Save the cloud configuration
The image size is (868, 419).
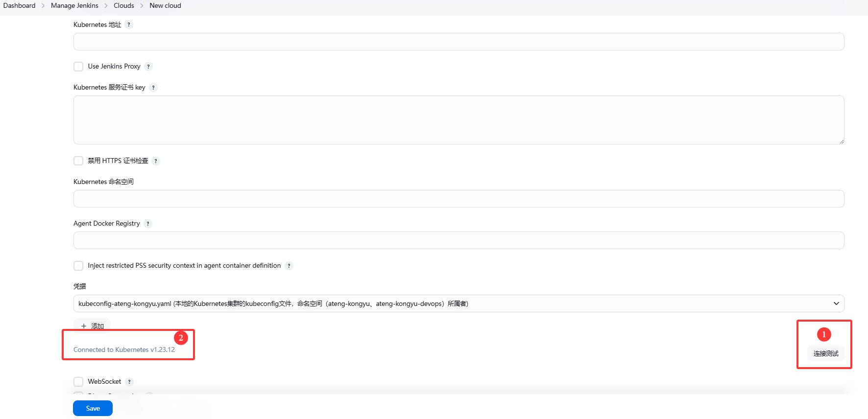93,408
